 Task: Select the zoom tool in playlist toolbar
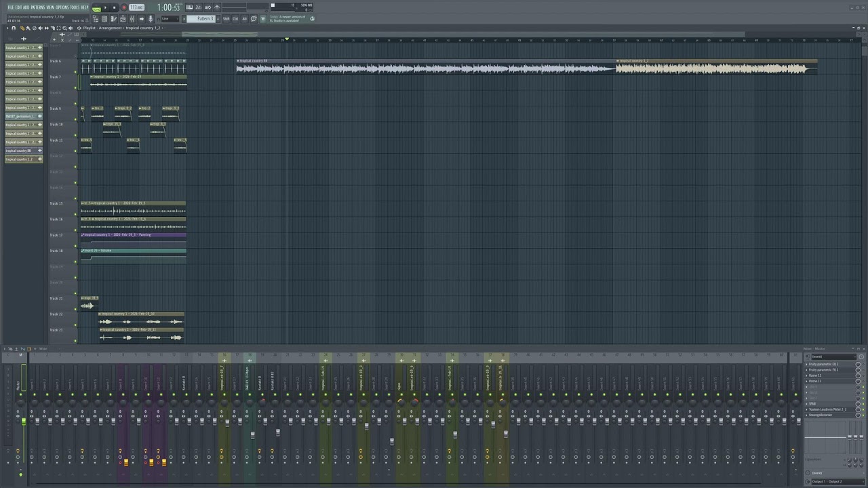tap(64, 28)
